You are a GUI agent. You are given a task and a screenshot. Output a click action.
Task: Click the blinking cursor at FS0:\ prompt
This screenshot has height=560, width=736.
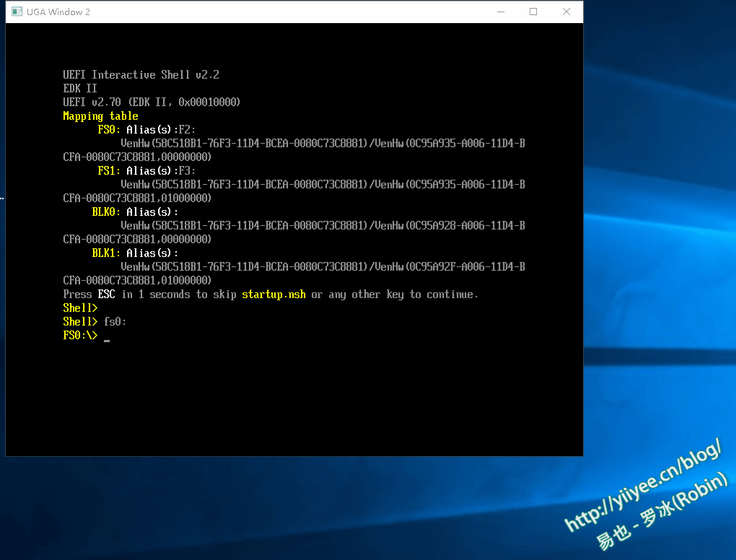[x=106, y=339]
